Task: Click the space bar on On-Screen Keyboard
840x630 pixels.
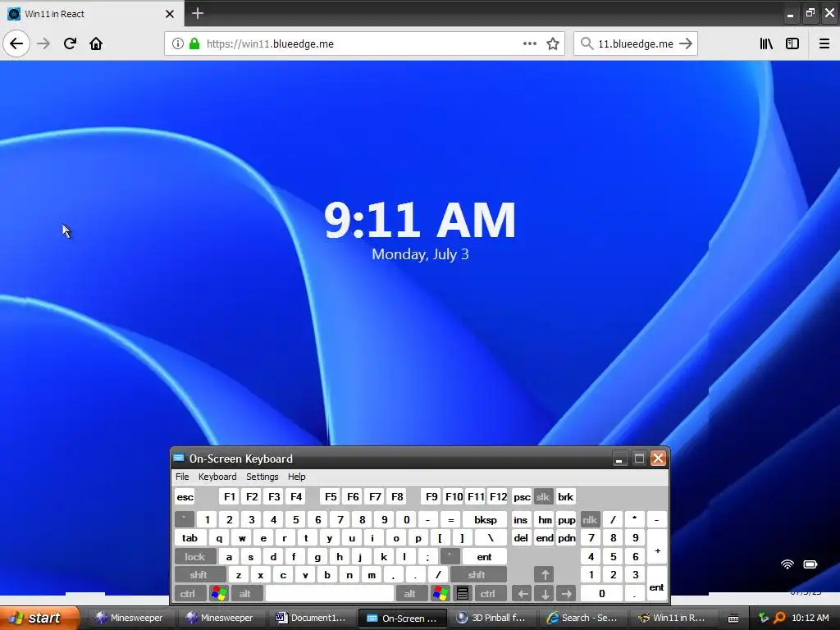Action: 330,594
